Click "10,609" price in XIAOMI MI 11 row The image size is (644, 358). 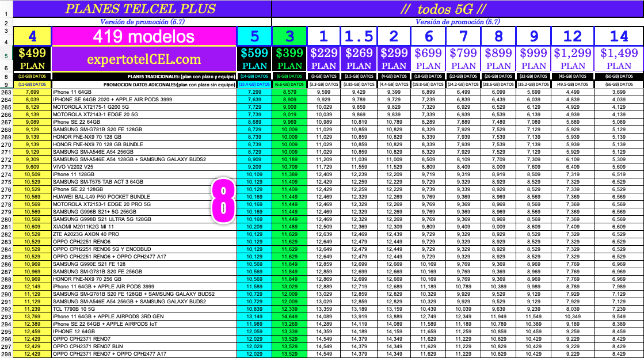point(32,227)
